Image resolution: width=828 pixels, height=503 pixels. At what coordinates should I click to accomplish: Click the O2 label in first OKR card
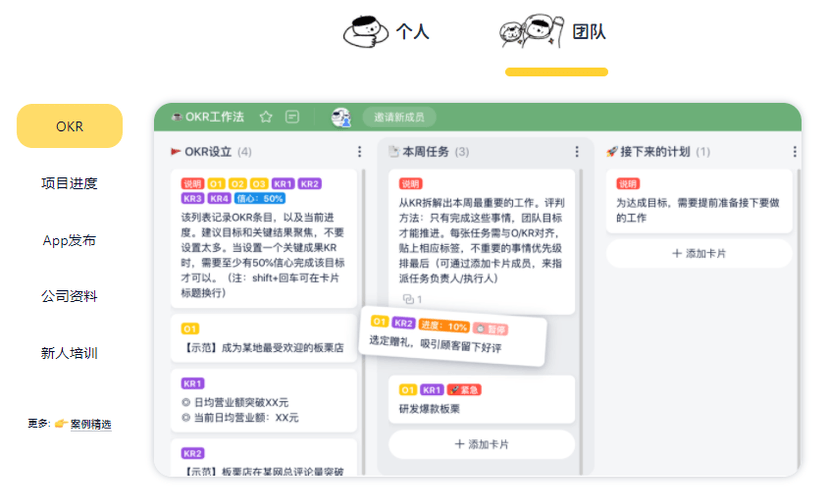[238, 184]
